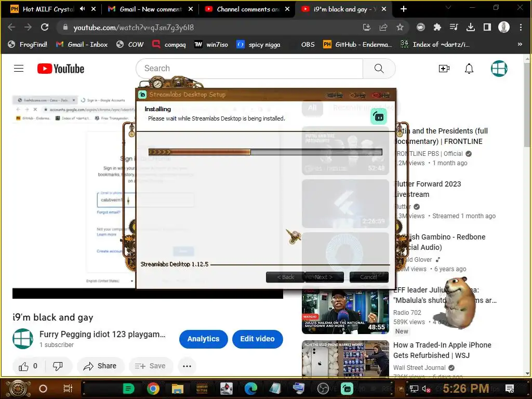Viewport: 532px width, 399px height.
Task: Click Streamlabs installer taskbar icon
Action: [347, 389]
